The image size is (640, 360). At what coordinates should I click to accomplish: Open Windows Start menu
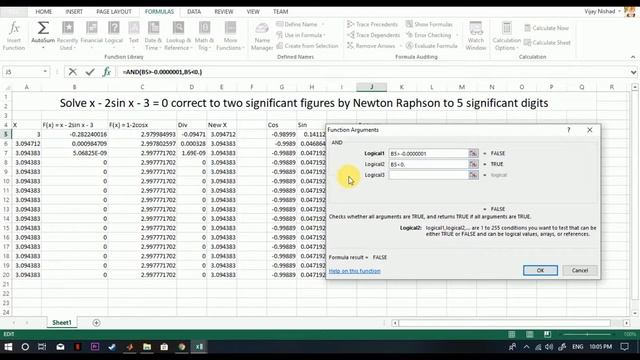pyautogui.click(x=8, y=347)
